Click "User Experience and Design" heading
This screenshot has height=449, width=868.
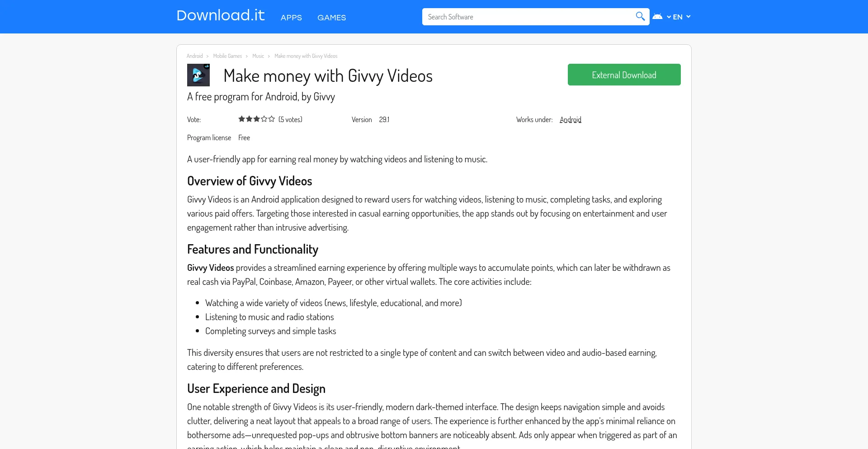coord(256,388)
